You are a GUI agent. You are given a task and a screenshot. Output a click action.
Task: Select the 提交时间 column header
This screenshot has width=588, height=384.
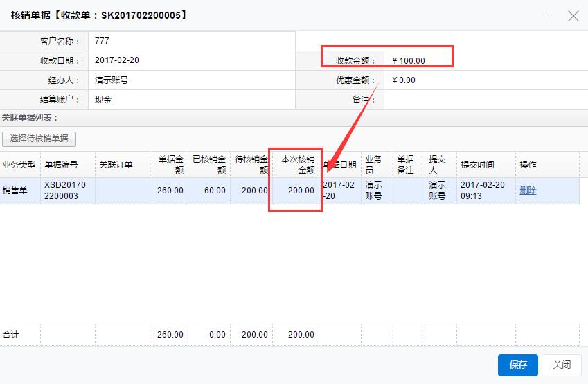(x=478, y=165)
